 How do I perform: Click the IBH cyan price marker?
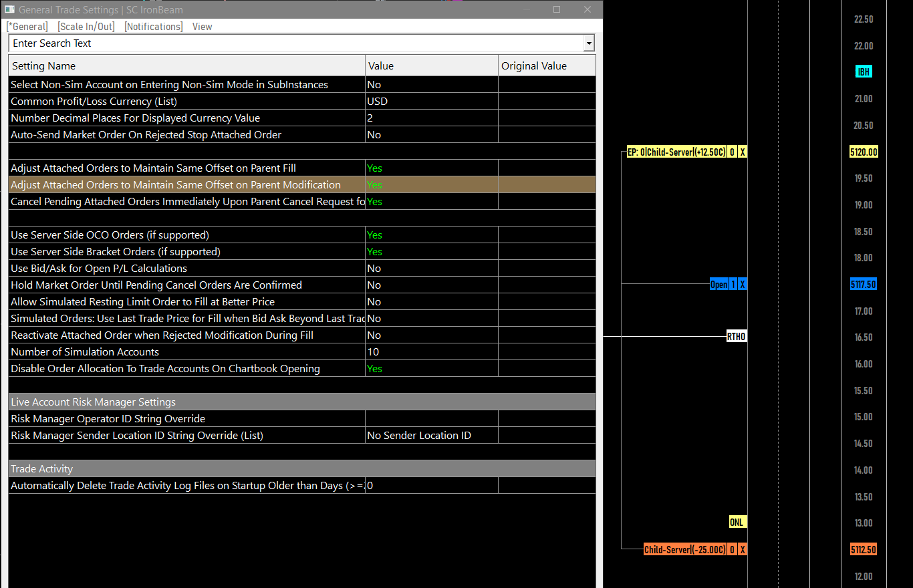pos(864,72)
